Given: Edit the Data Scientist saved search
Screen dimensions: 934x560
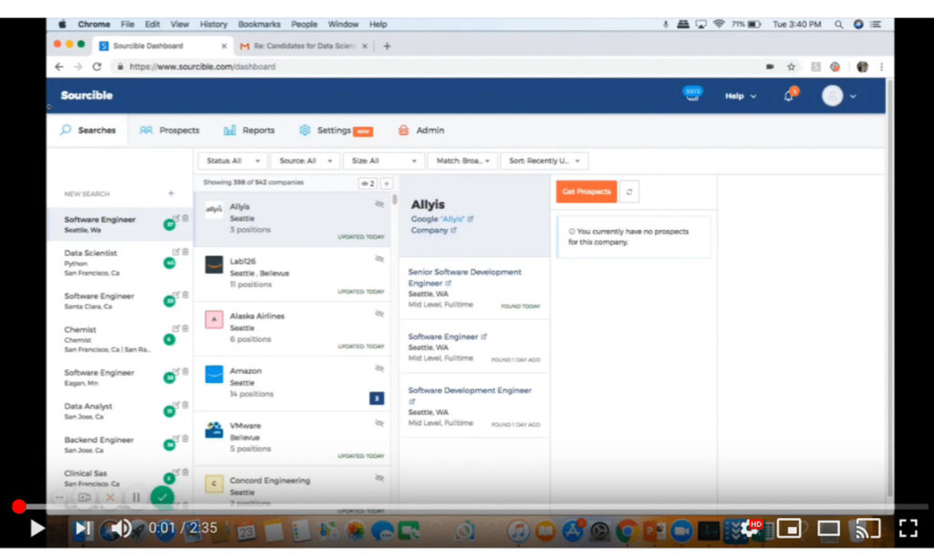Looking at the screenshot, I should tap(176, 252).
